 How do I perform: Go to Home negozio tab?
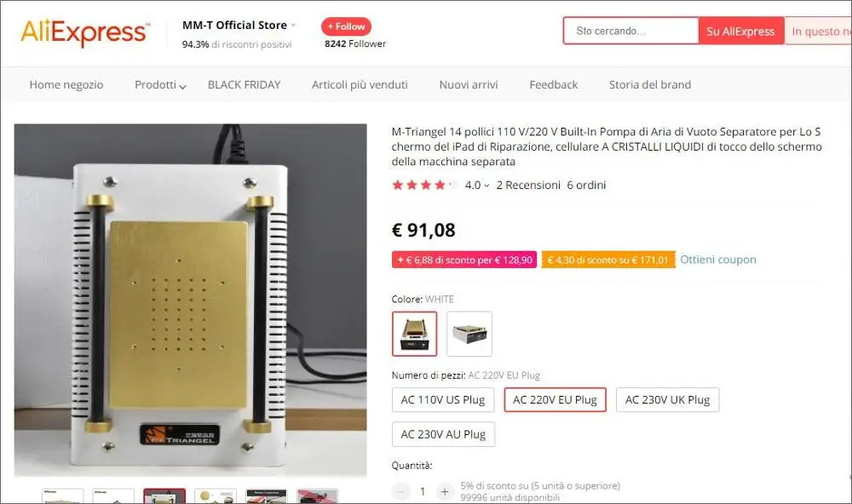pyautogui.click(x=66, y=85)
